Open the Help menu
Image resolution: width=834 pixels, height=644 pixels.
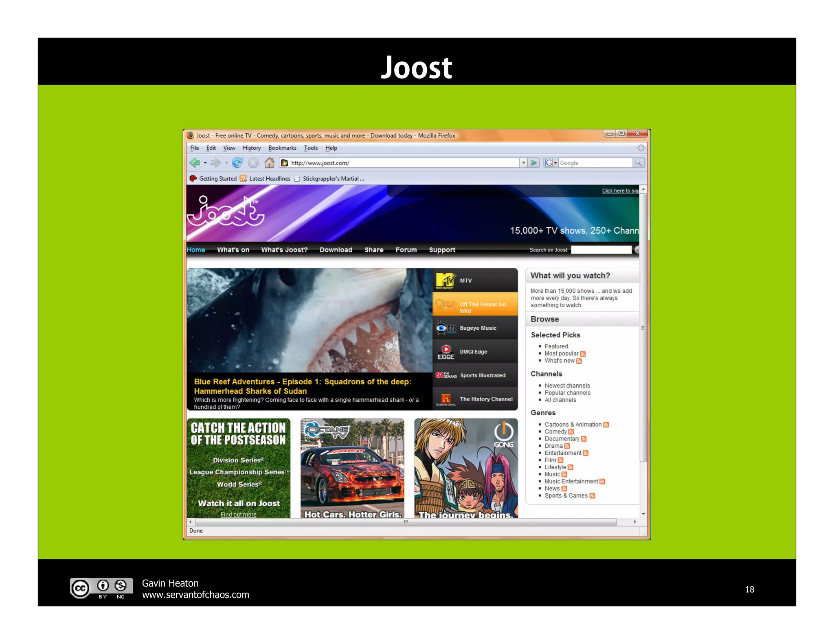coord(331,148)
